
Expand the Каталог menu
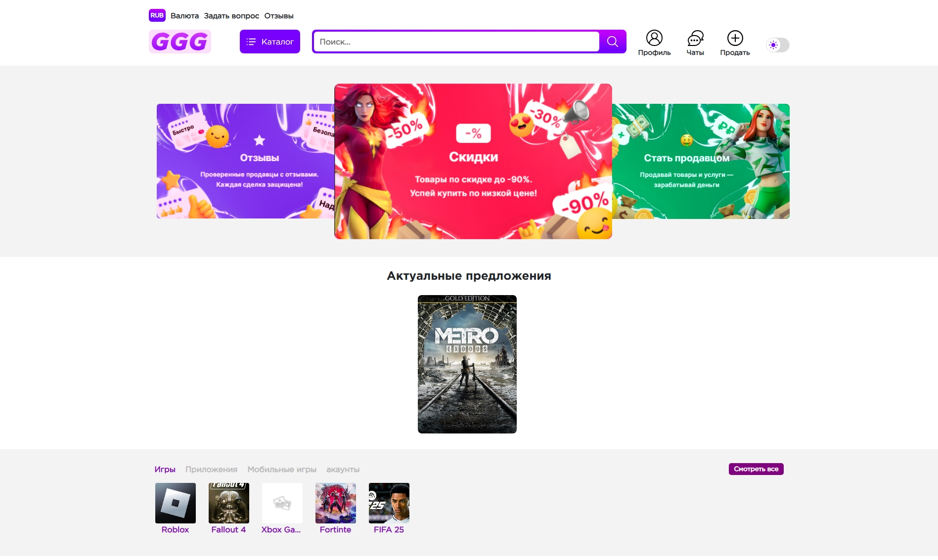point(270,42)
